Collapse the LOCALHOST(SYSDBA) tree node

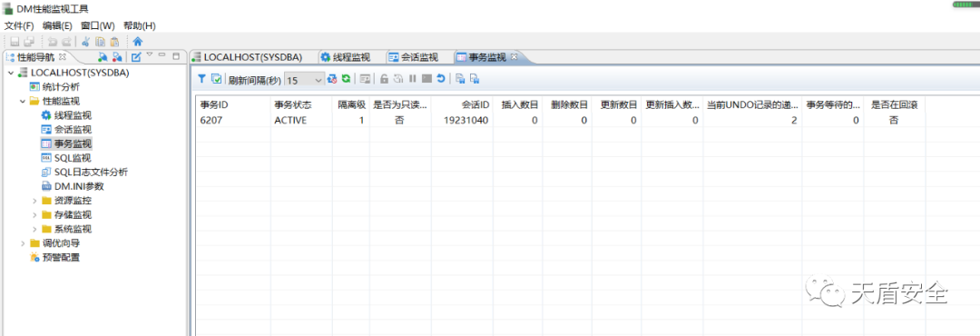[x=11, y=74]
